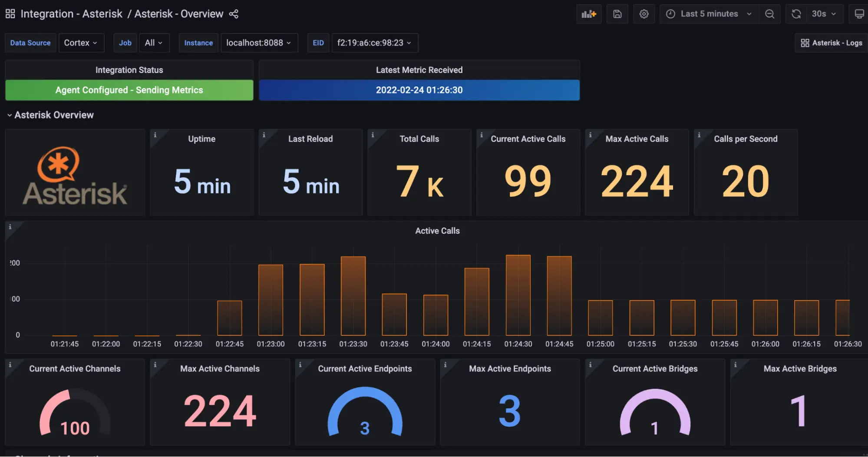Click the Integration - Asterisk breadcrumb

[71, 14]
